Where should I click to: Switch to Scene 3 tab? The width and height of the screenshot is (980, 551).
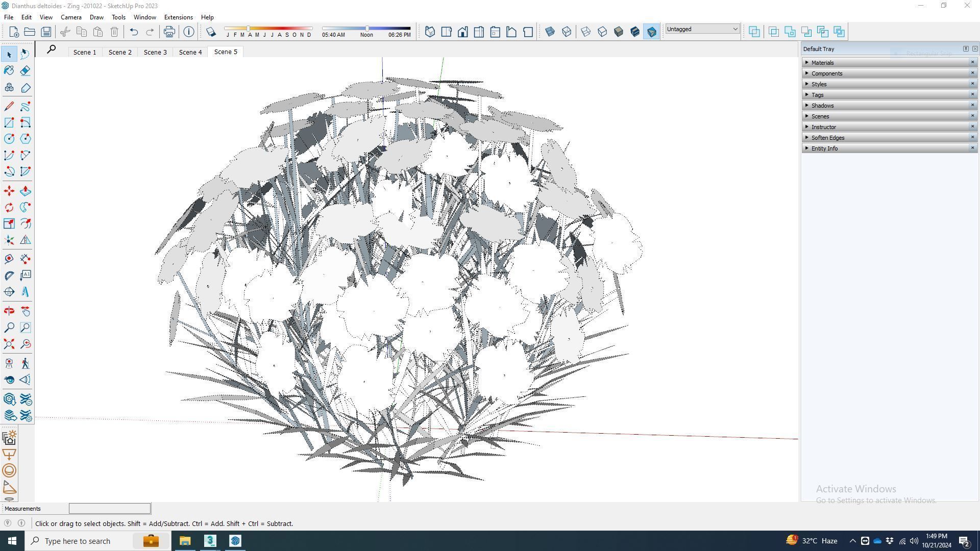point(155,52)
